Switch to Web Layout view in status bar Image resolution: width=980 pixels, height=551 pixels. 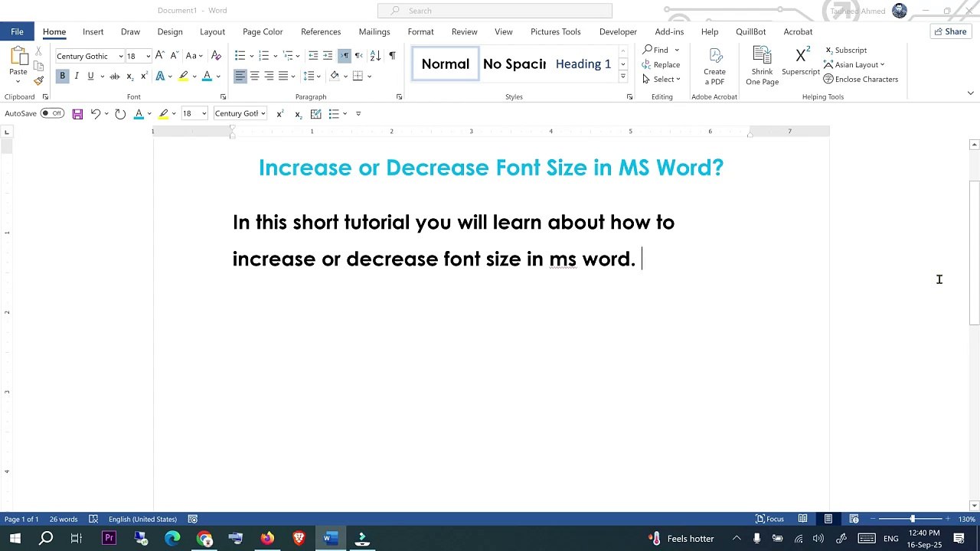coord(854,519)
